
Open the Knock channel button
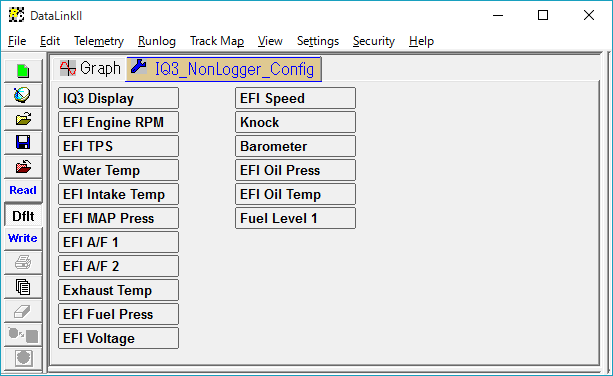click(x=296, y=122)
